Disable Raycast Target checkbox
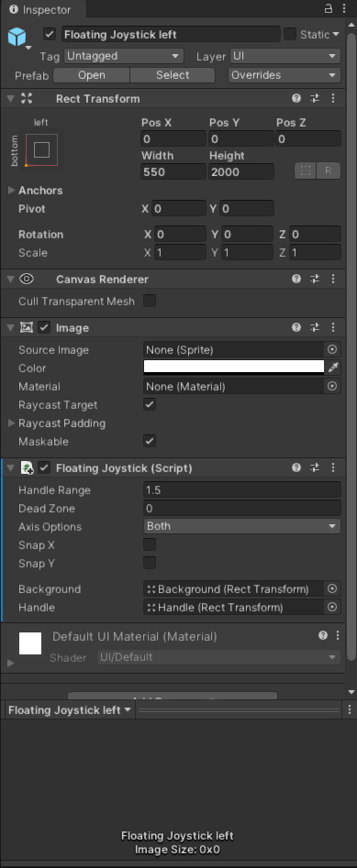357x868 pixels. [149, 404]
